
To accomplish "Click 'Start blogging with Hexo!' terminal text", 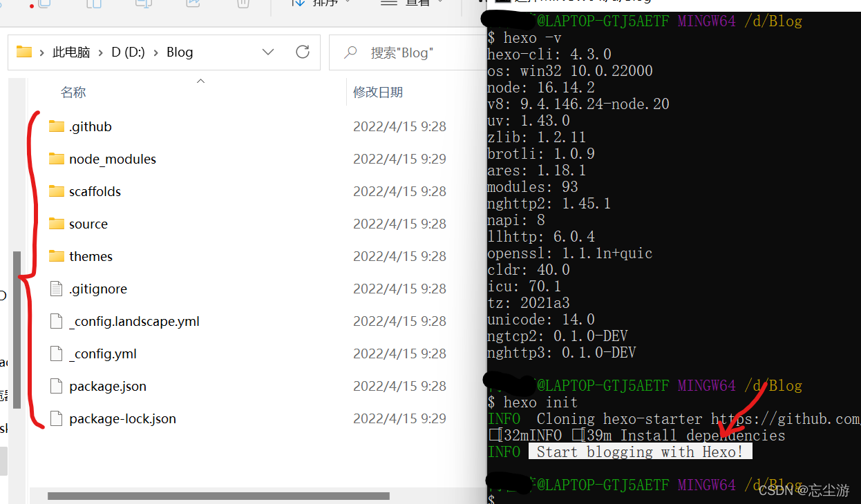I will coord(640,452).
